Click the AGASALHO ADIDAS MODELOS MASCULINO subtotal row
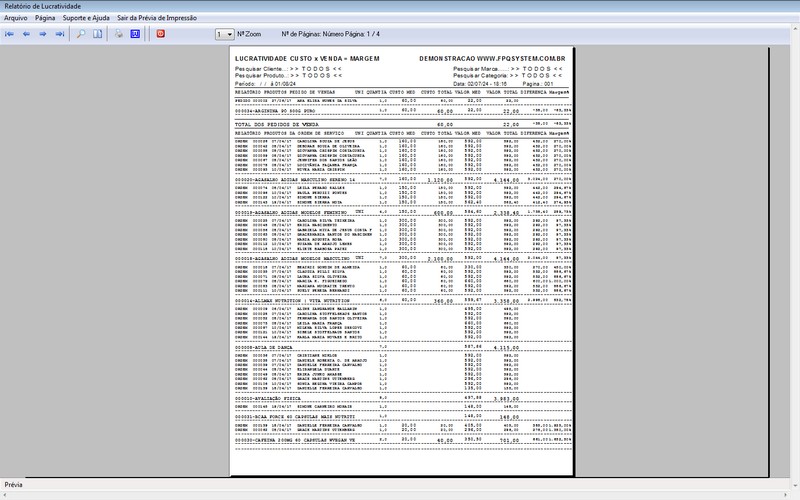800x500 pixels. [x=403, y=259]
